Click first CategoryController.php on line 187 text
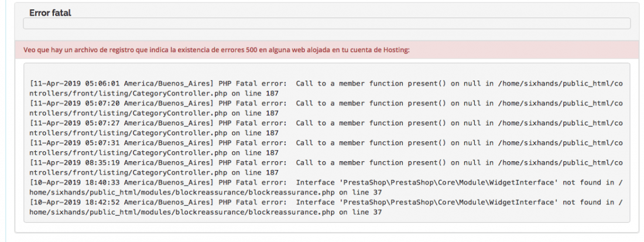644x242 pixels. [205, 93]
